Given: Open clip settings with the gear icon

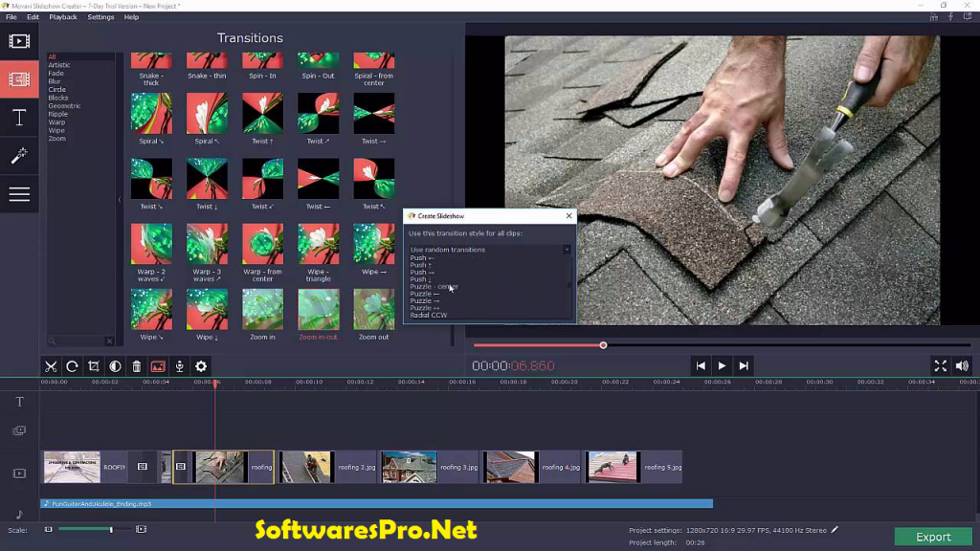Looking at the screenshot, I should pyautogui.click(x=201, y=366).
